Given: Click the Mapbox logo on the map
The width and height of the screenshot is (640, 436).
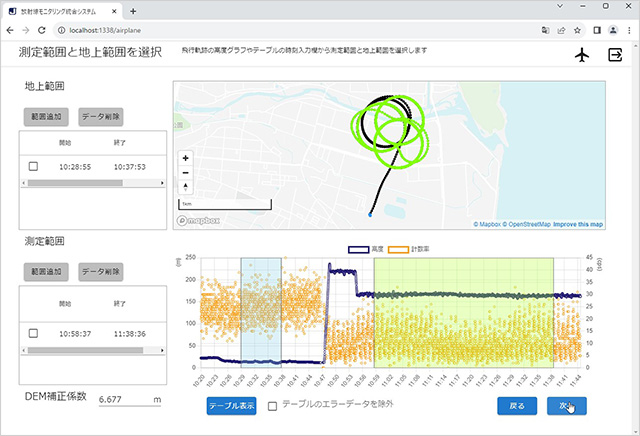Looking at the screenshot, I should pos(197,220).
